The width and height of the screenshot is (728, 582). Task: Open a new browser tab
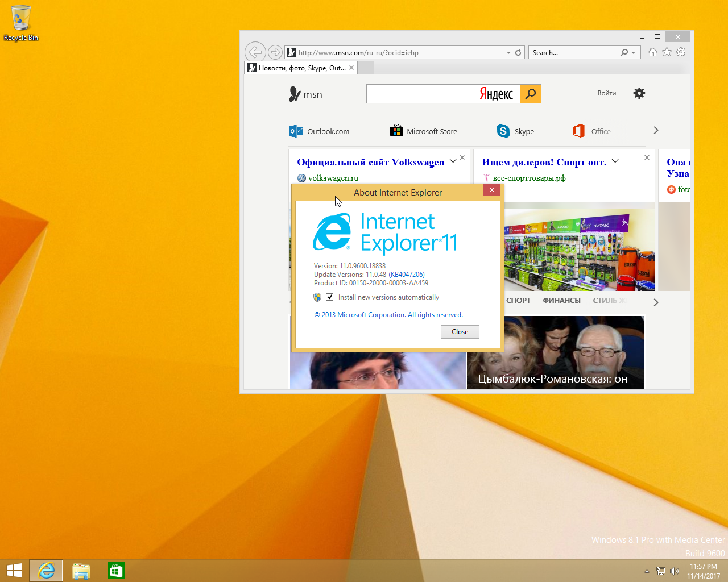[x=366, y=68]
